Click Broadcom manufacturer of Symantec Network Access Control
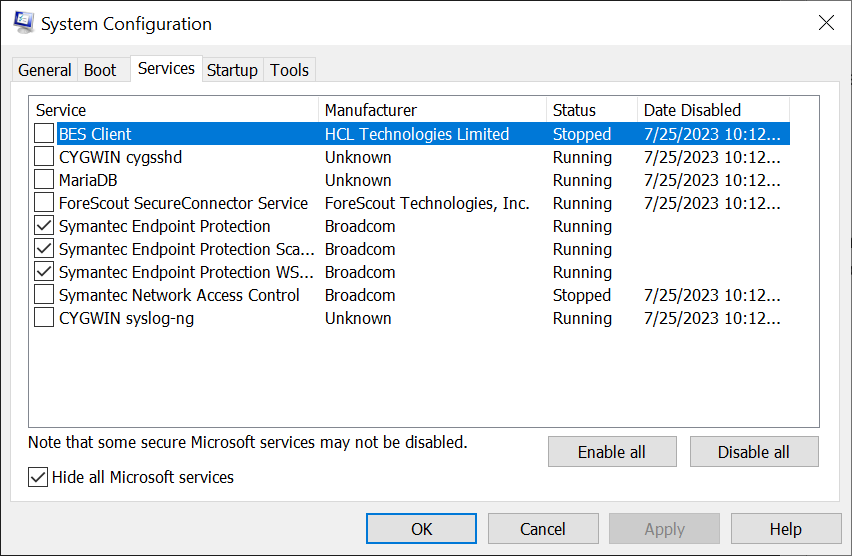The height and width of the screenshot is (556, 852). pos(360,295)
